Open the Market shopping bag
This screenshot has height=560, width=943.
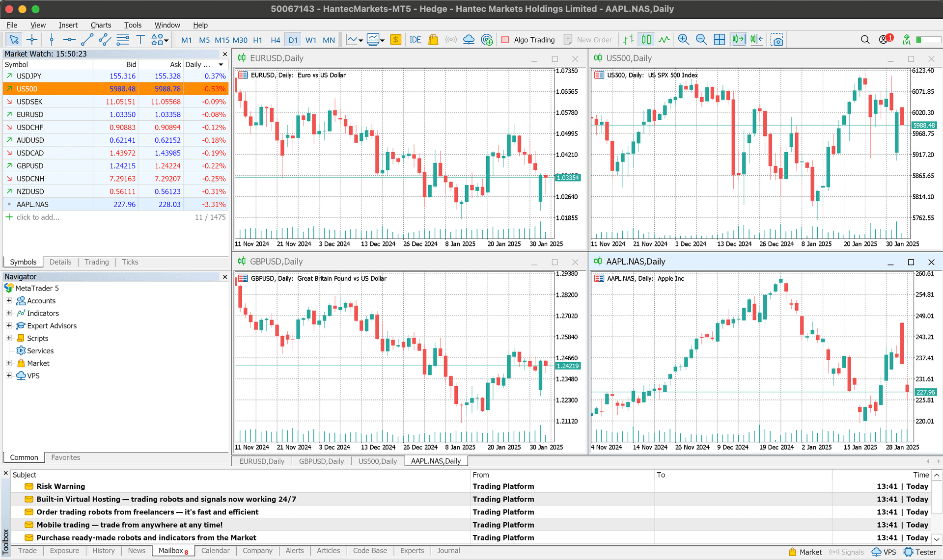[433, 39]
